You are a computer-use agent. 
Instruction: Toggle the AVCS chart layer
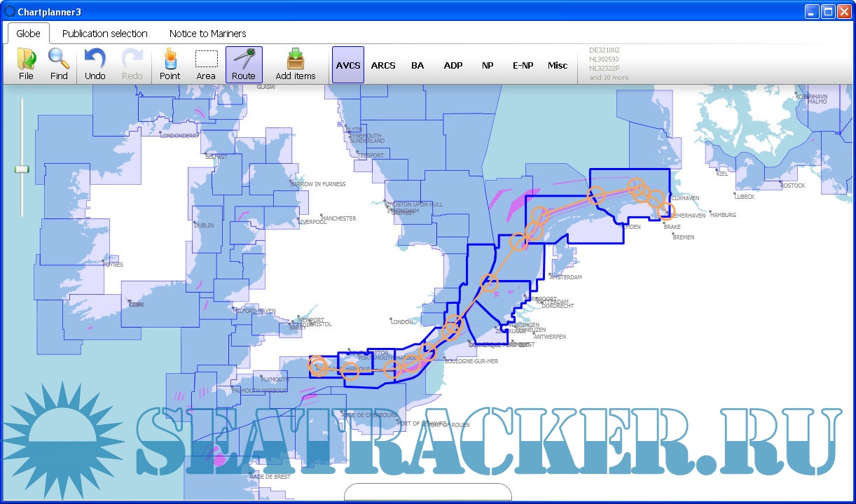point(348,65)
